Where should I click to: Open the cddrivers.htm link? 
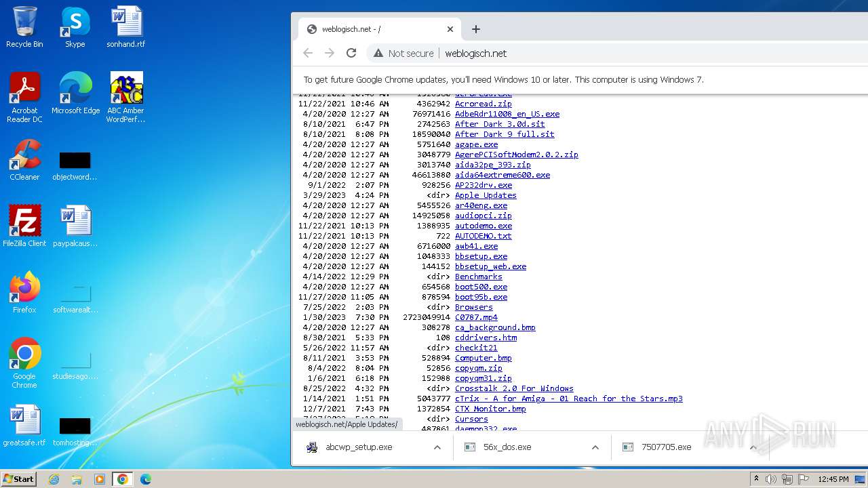(486, 338)
